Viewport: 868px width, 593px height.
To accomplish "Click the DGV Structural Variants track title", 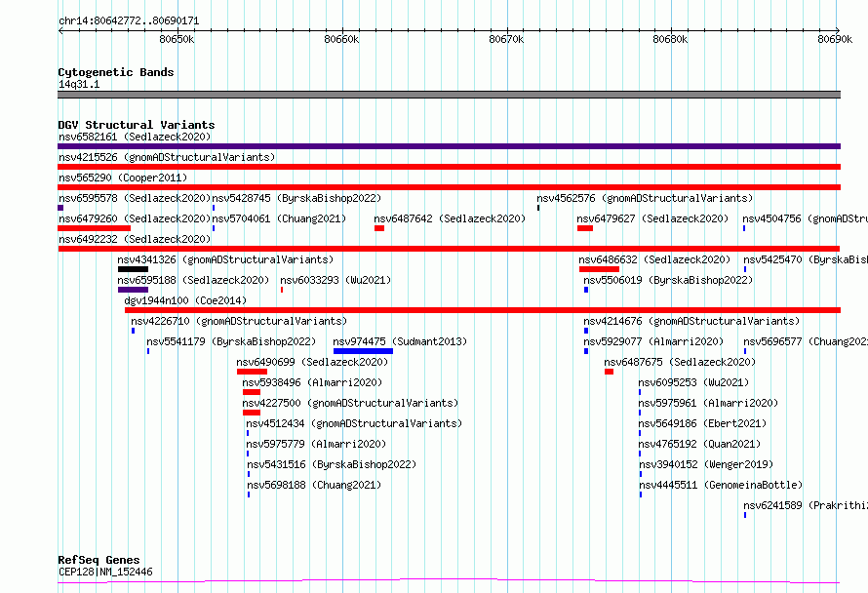I will click(x=137, y=125).
